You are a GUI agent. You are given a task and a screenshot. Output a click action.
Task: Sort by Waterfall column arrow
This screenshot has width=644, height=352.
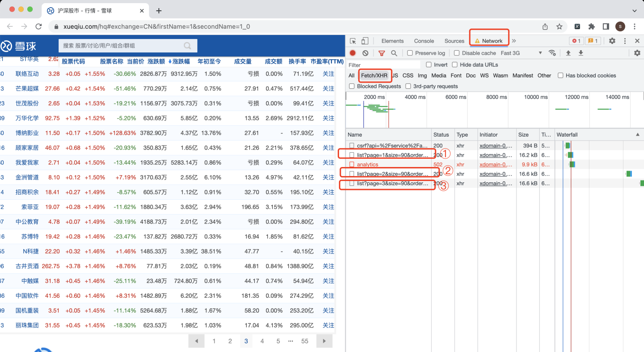point(637,134)
